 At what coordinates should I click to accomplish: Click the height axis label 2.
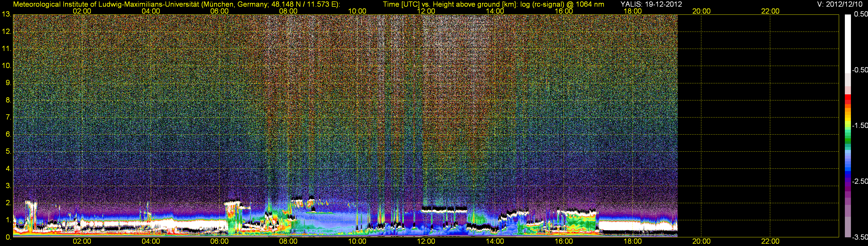click(x=8, y=203)
